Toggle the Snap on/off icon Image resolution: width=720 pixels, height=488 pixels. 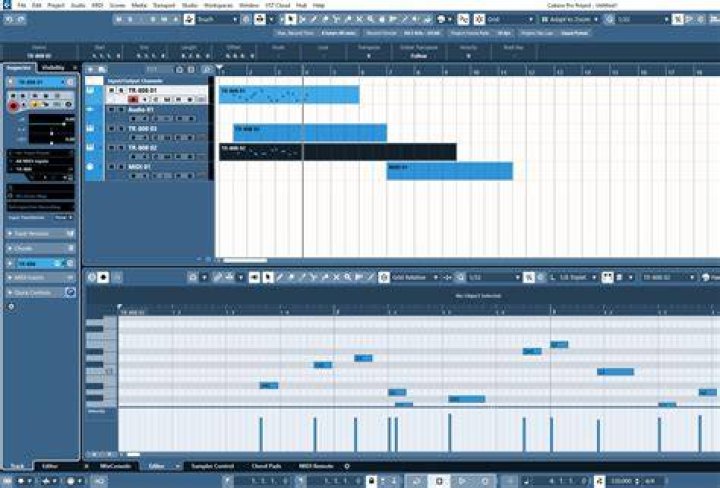[x=479, y=19]
